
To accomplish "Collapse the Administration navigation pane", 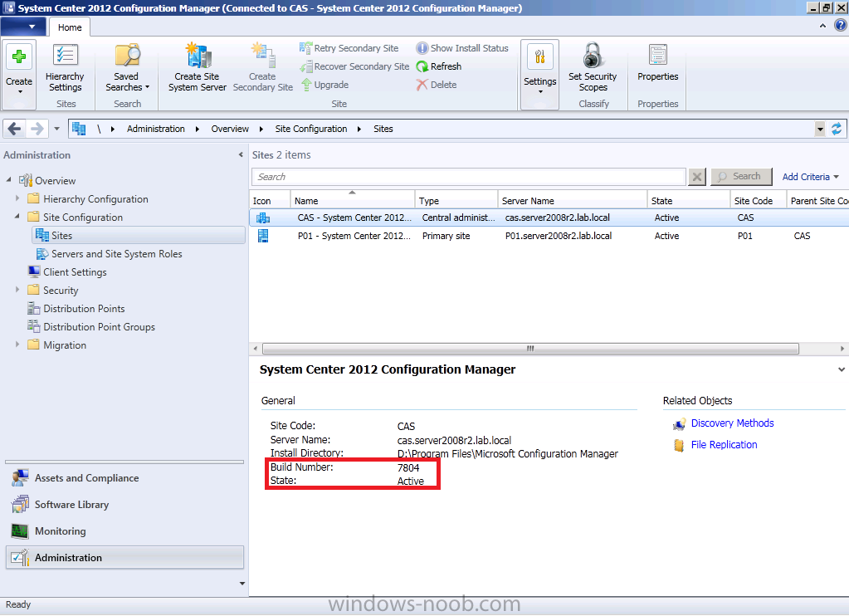I will [x=241, y=155].
